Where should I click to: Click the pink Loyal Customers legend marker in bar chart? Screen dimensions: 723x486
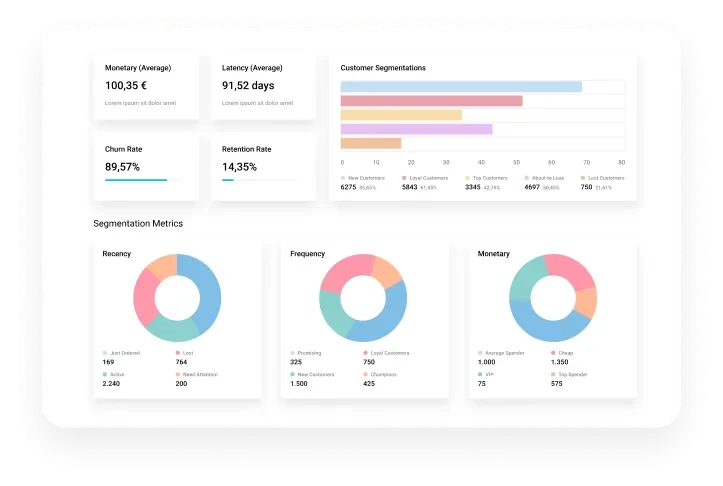pos(404,178)
